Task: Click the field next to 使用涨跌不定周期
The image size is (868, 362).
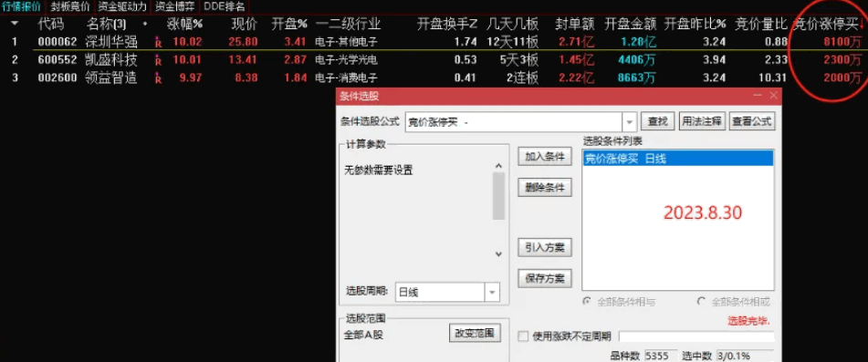Action: 695,336
